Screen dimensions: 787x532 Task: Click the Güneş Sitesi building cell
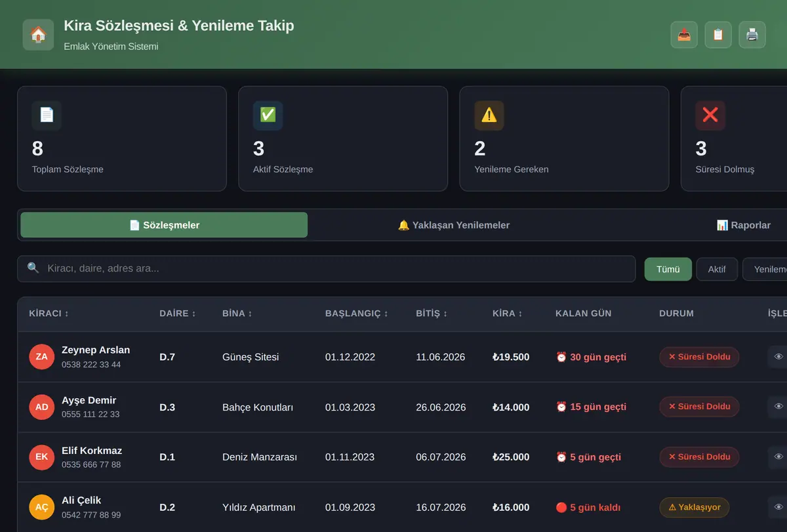pos(251,357)
